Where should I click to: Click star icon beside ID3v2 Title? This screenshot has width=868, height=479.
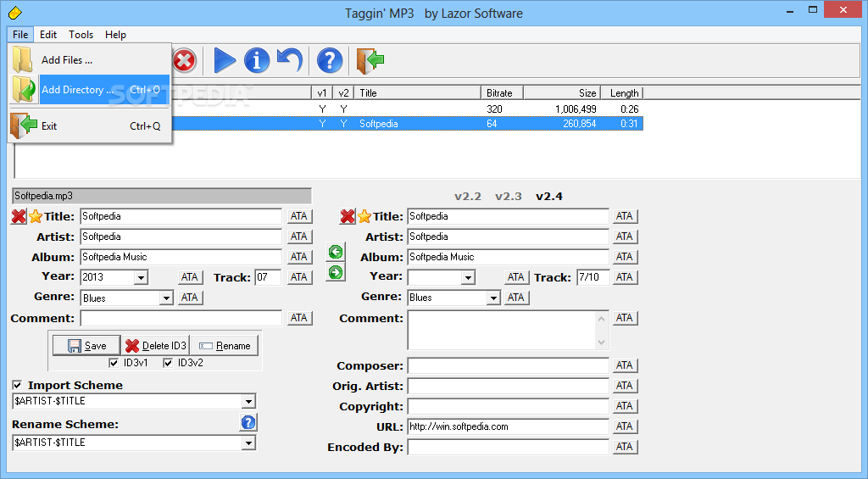pyautogui.click(x=364, y=216)
